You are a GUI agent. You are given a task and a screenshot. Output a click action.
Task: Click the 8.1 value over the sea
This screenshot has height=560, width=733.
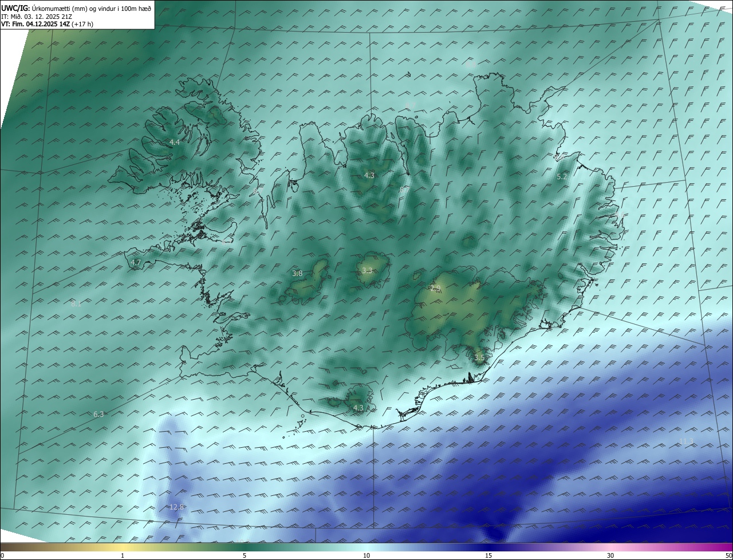pyautogui.click(x=76, y=304)
